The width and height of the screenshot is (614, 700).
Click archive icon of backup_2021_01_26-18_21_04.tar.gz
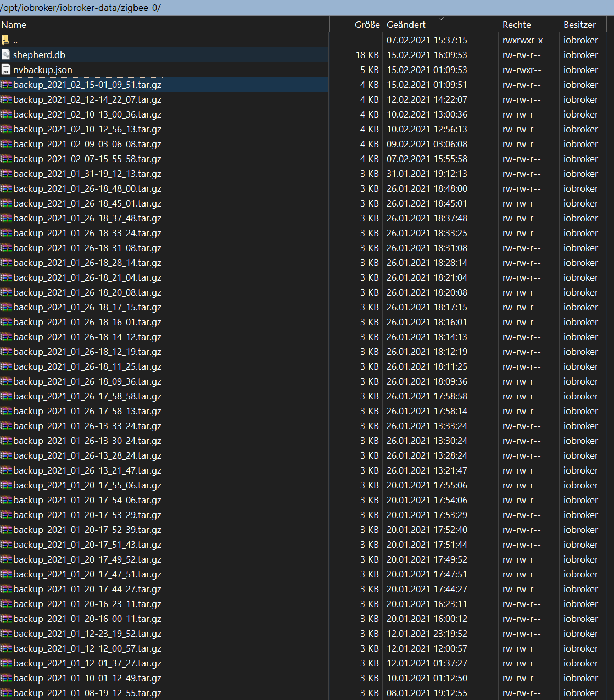(x=6, y=277)
